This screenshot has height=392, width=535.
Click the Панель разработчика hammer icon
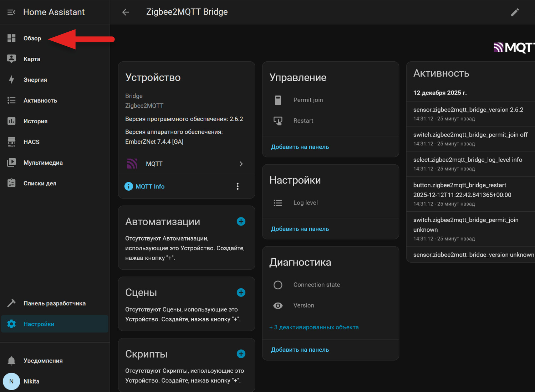pyautogui.click(x=11, y=303)
